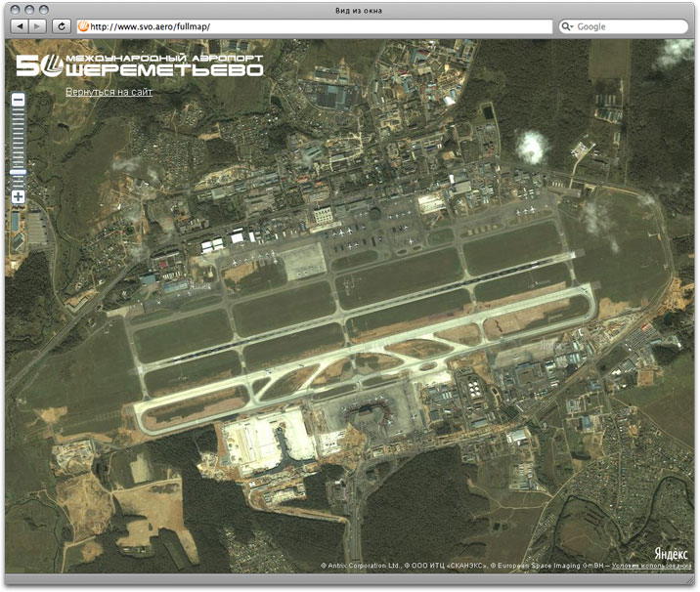Reload the page with the refresh button
700x592 pixels.
point(62,26)
